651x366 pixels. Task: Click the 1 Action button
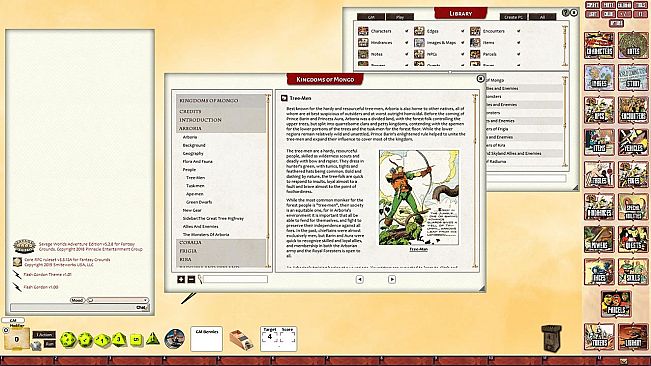click(44, 334)
